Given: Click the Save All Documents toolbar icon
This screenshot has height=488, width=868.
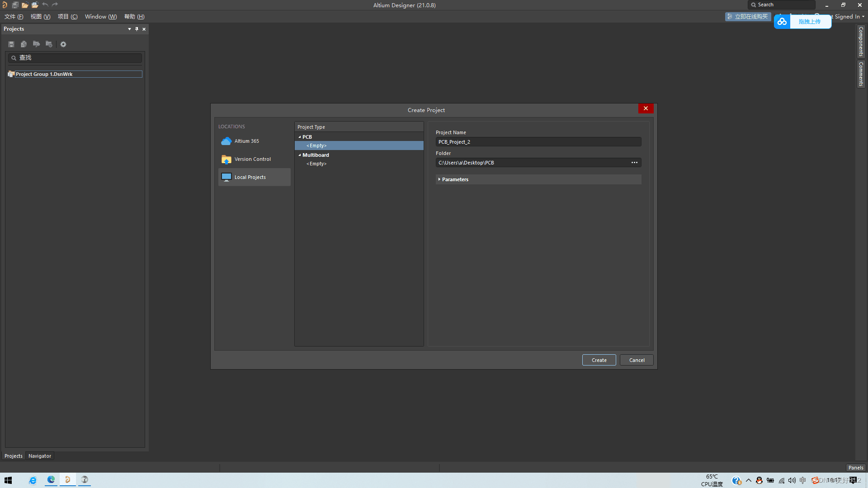Looking at the screenshot, I should tap(15, 5).
